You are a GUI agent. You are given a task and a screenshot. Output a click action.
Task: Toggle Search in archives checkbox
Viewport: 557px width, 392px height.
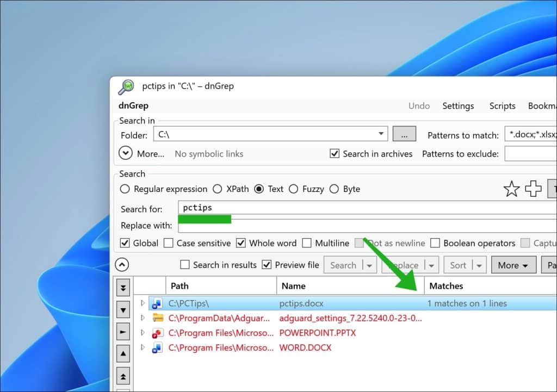335,153
